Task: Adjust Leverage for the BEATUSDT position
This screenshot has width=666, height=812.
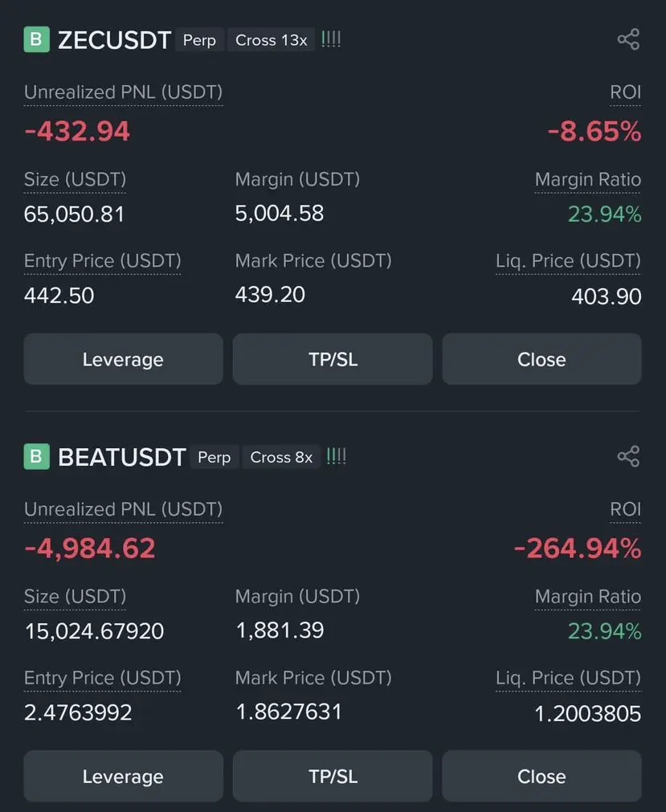Action: [123, 777]
